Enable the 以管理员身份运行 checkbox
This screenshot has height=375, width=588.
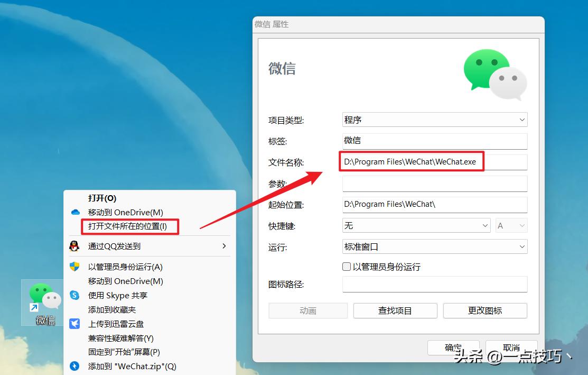pyautogui.click(x=347, y=267)
